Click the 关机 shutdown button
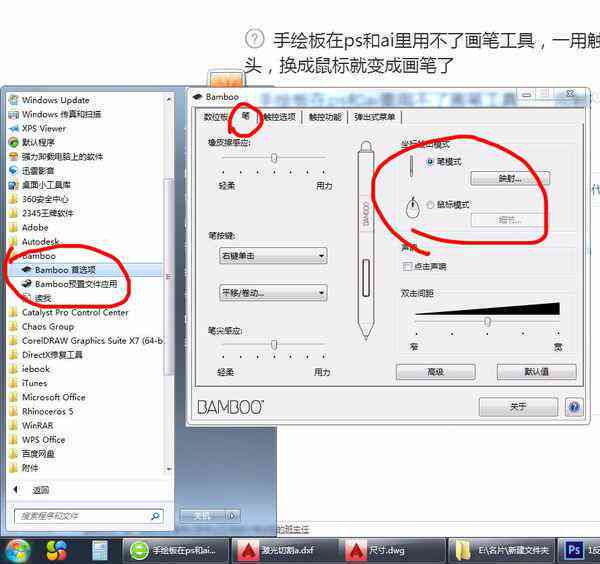This screenshot has height=564, width=600. 202,516
